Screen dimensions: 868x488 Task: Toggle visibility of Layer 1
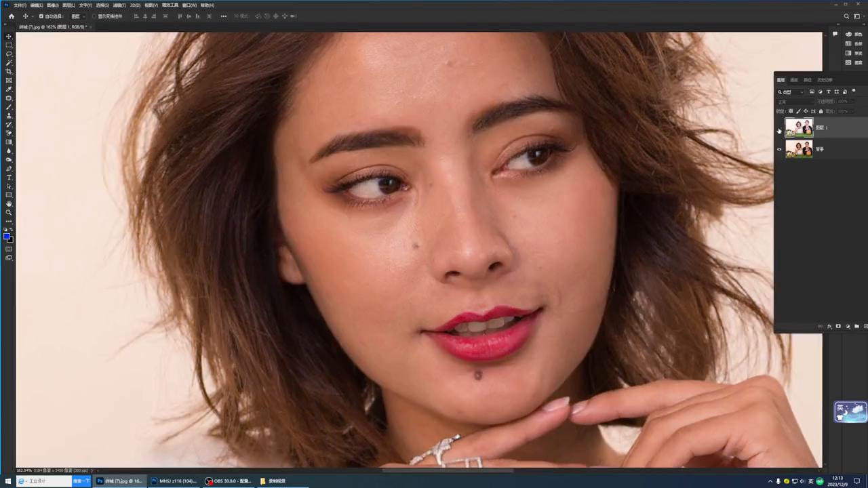click(779, 128)
